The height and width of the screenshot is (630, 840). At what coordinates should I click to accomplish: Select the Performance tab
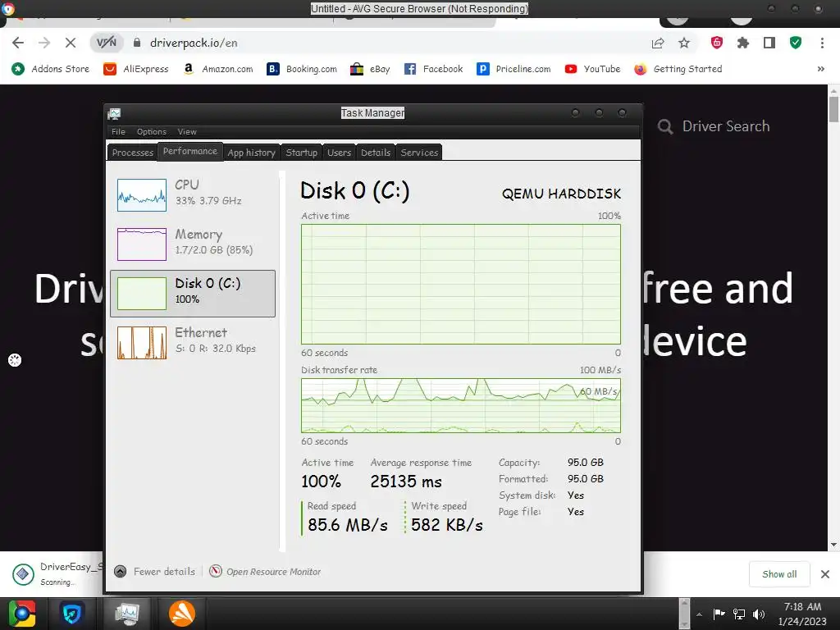[190, 151]
